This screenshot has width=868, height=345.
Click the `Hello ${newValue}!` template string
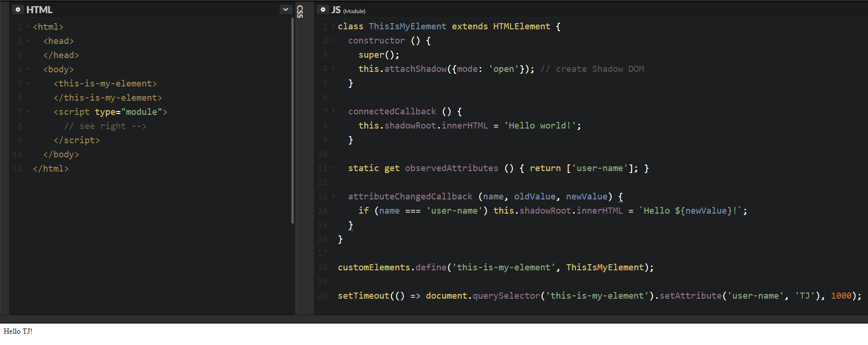click(690, 211)
